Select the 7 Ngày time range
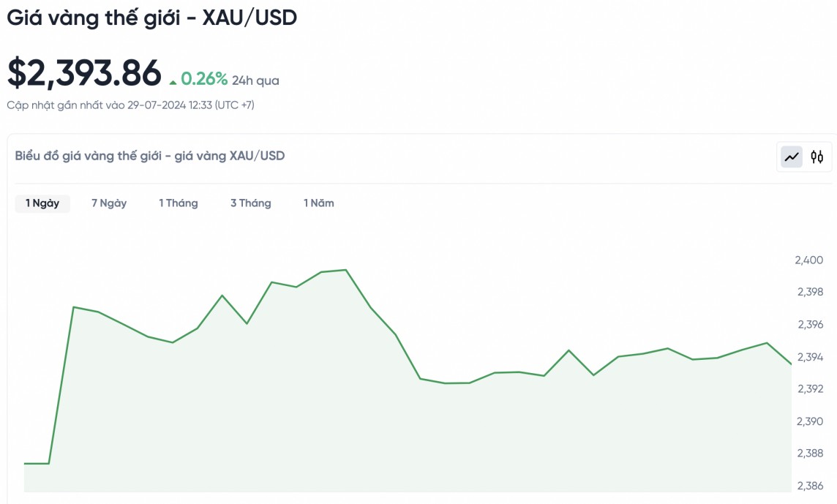 109,203
